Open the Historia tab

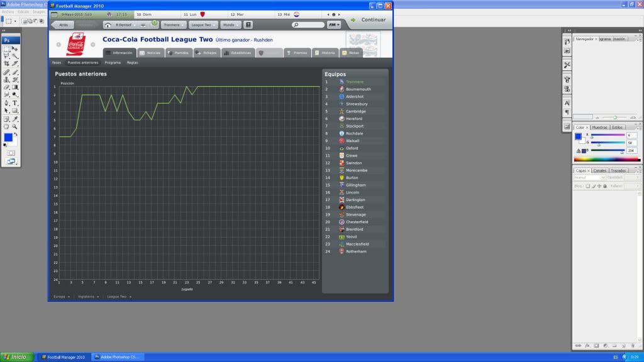[325, 53]
